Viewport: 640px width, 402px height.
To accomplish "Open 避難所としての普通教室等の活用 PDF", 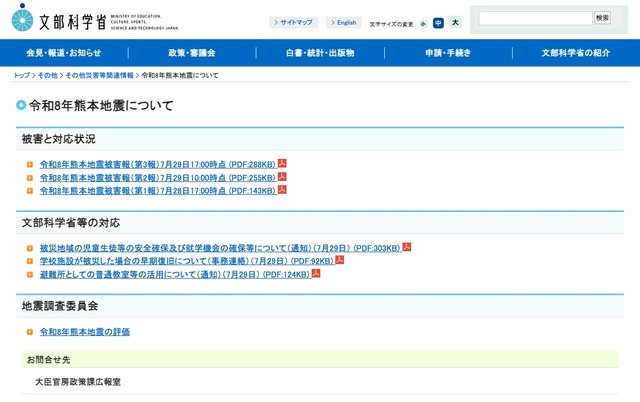I will tap(175, 275).
